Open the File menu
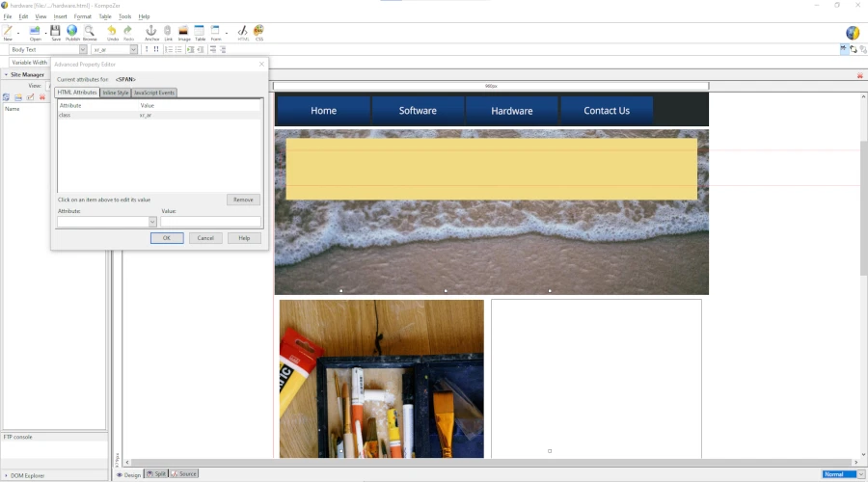Screen dimensions: 868x482 pyautogui.click(x=8, y=16)
